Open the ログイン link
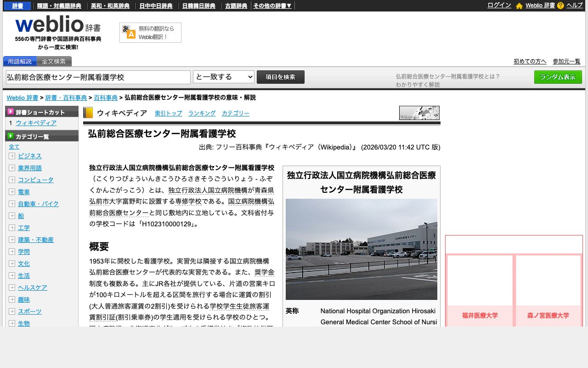This screenshot has width=588, height=368. pos(499,6)
